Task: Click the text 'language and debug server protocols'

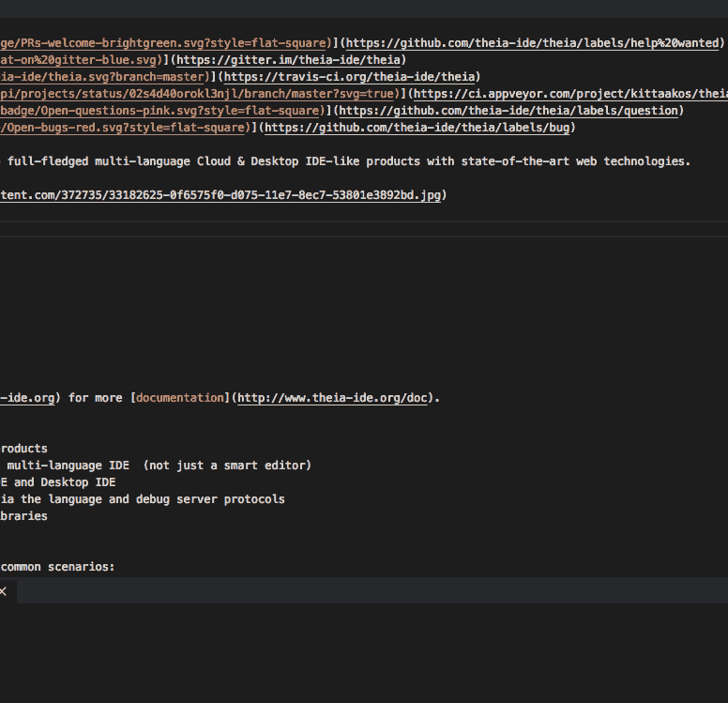Action: click(166, 499)
